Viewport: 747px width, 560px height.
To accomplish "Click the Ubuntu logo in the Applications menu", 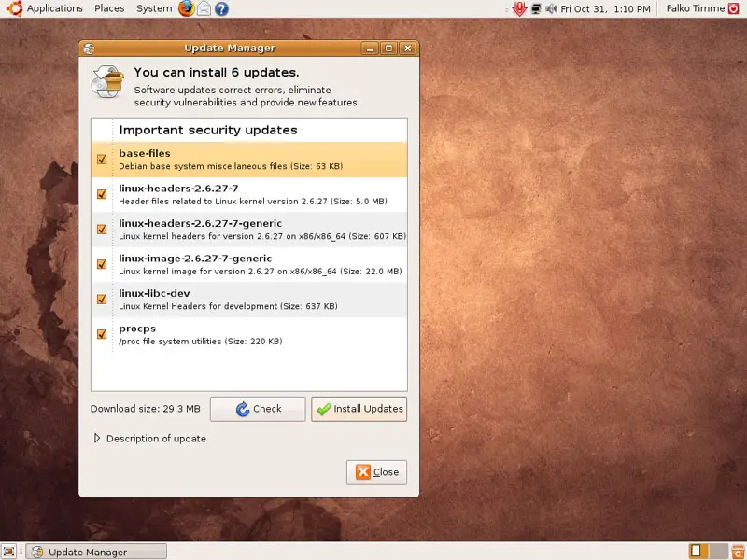I will [14, 8].
